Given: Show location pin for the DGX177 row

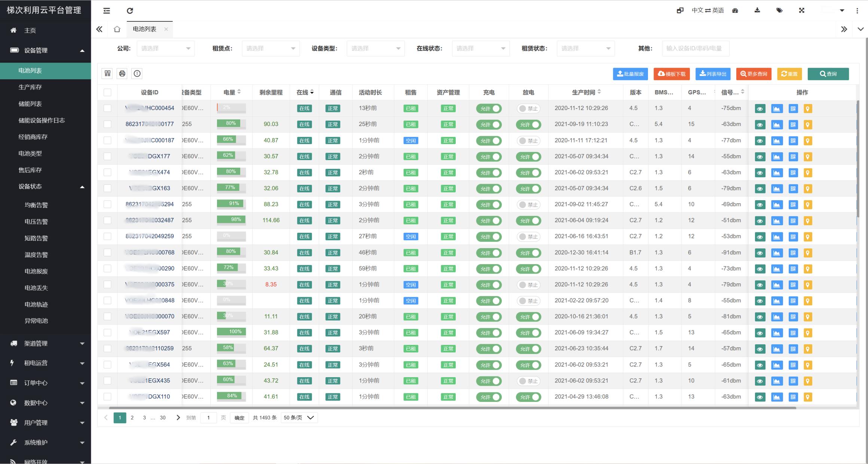Looking at the screenshot, I should (x=808, y=157).
